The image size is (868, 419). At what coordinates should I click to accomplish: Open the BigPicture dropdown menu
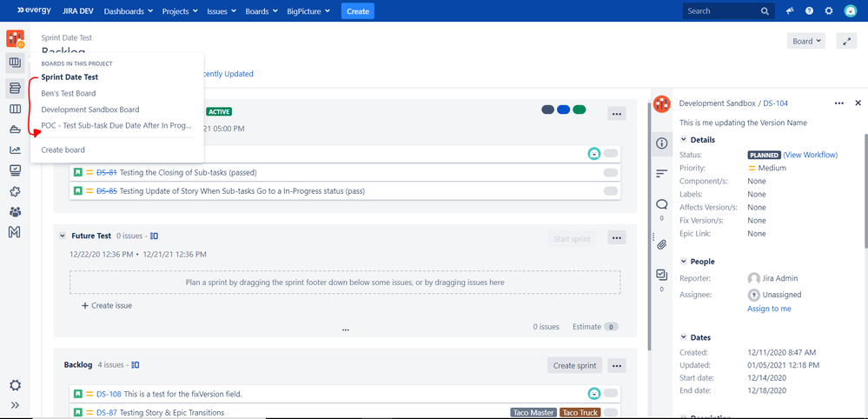click(309, 11)
